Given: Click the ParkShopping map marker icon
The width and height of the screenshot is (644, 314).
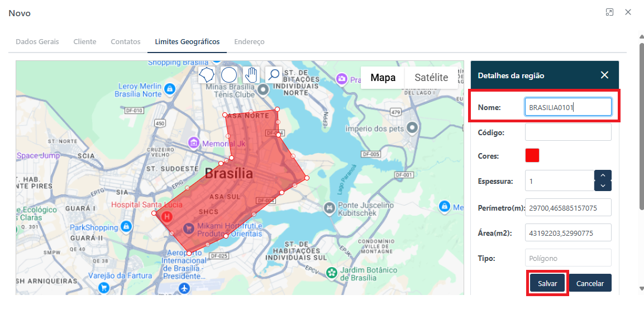Looking at the screenshot, I should [127, 226].
